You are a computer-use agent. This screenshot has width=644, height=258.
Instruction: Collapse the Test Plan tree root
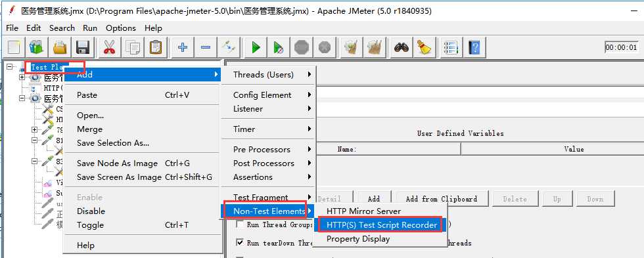pyautogui.click(x=9, y=67)
